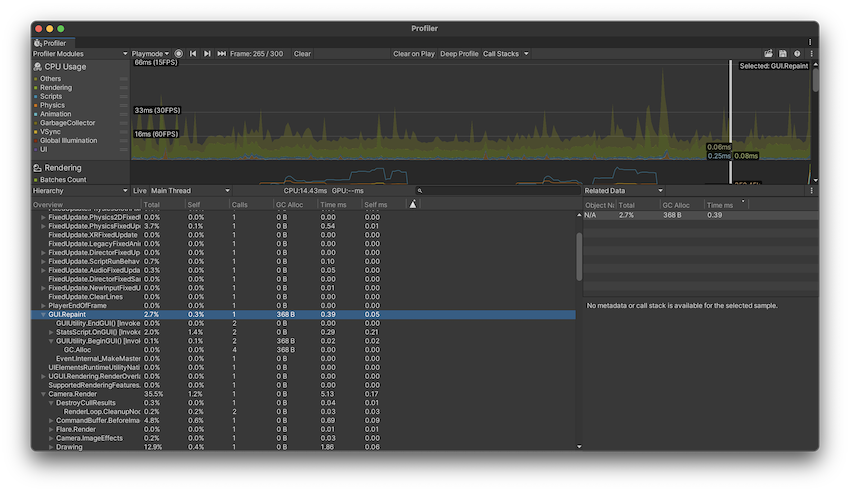
Task: Click the Record profiling button
Action: point(179,54)
